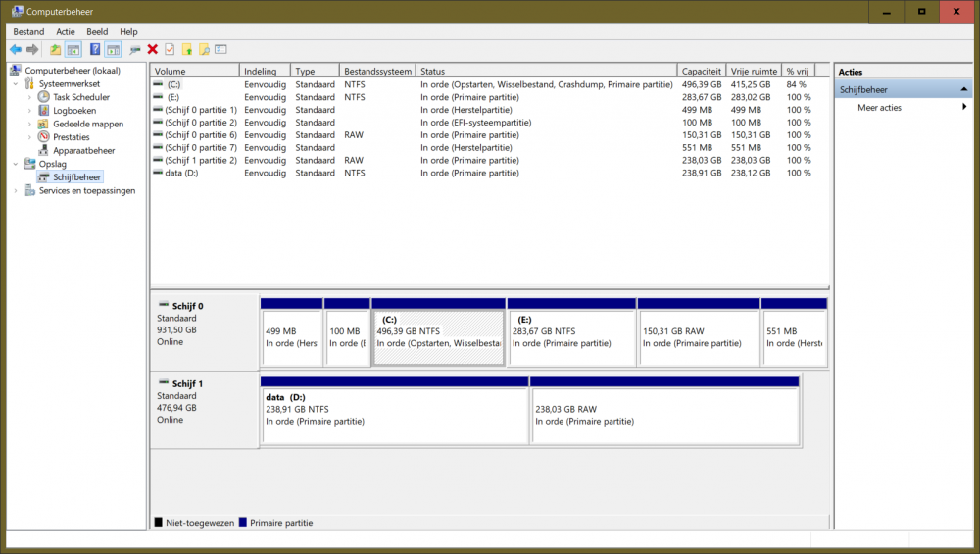Expand the Services en toepassingen node

(x=16, y=191)
